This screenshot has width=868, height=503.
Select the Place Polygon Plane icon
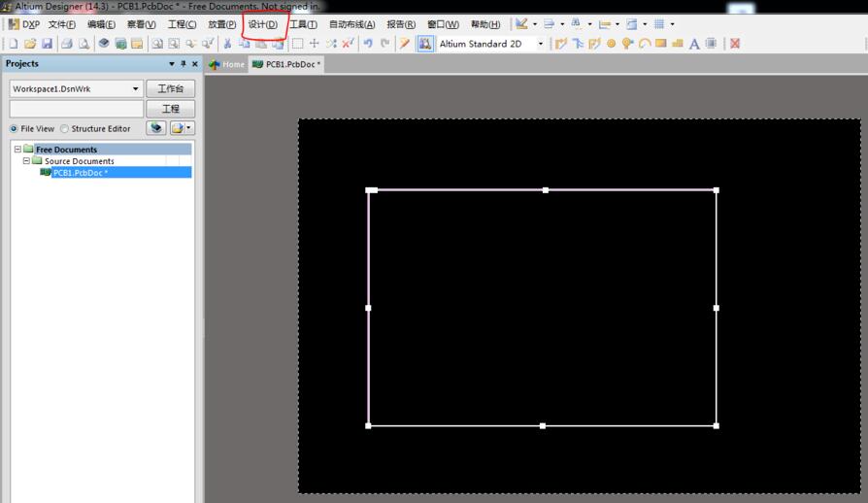[677, 44]
